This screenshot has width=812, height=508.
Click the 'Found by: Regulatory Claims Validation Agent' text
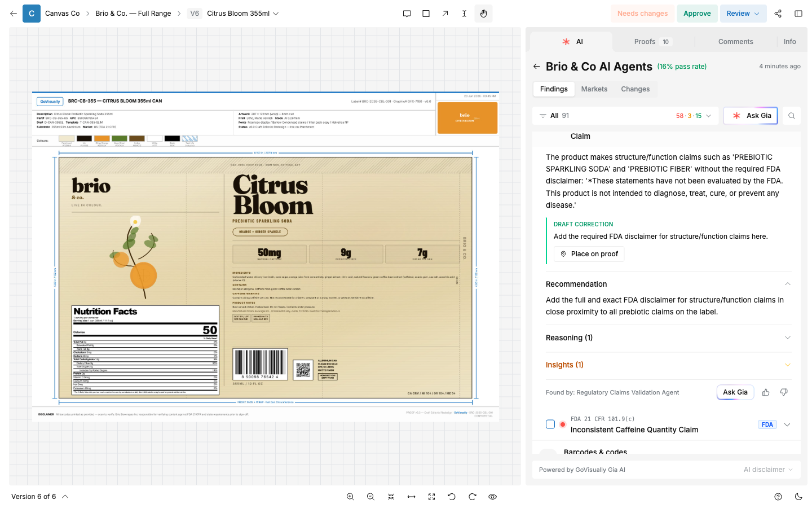(612, 392)
